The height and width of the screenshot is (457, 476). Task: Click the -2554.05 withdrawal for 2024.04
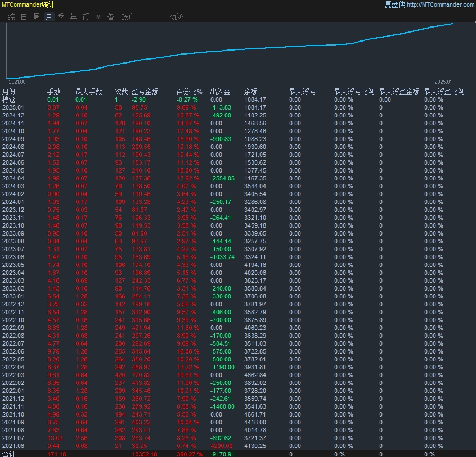click(222, 178)
